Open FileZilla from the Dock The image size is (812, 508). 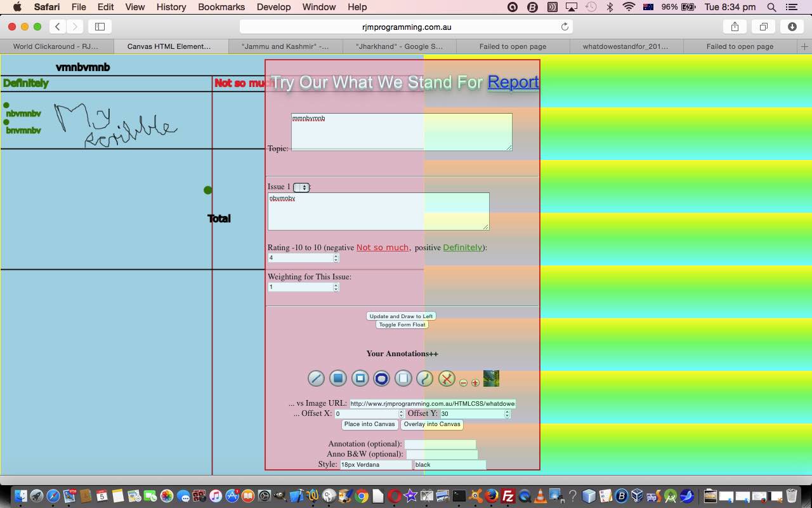[x=508, y=496]
